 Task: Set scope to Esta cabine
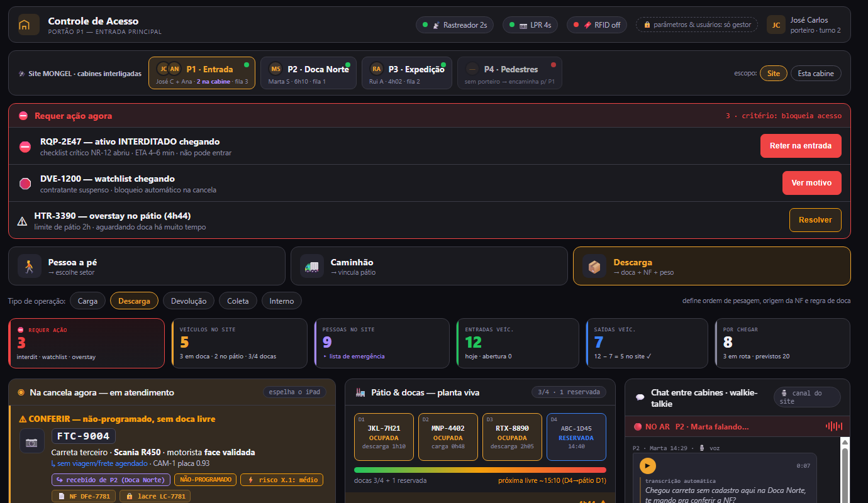click(816, 74)
